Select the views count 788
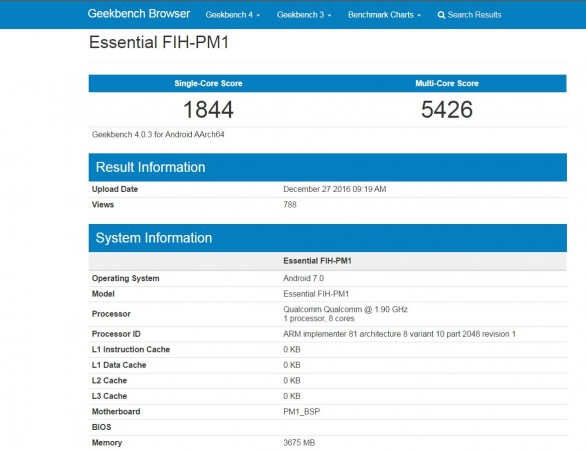Image resolution: width=586 pixels, height=450 pixels. 290,205
